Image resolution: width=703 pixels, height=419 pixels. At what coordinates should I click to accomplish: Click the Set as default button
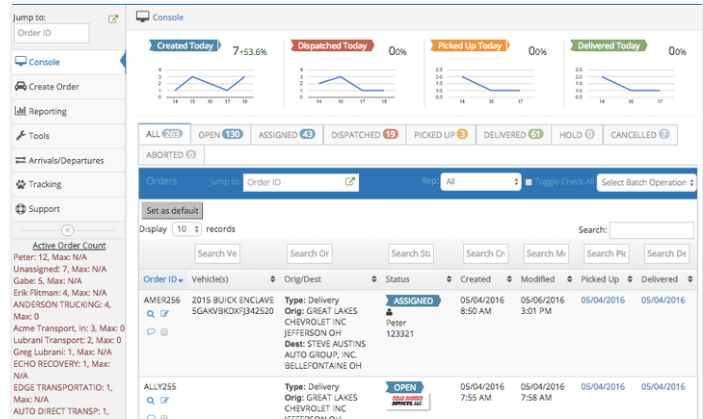(172, 210)
